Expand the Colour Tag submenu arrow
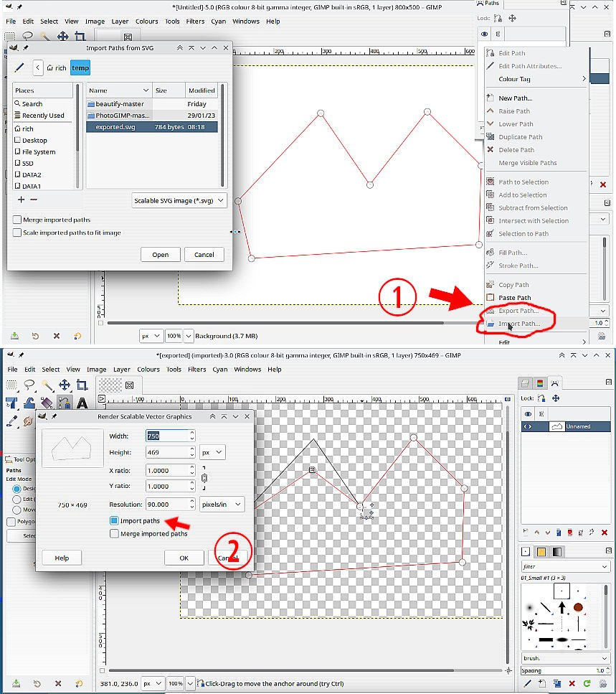Viewport: 616px width, 694px height. pos(584,79)
